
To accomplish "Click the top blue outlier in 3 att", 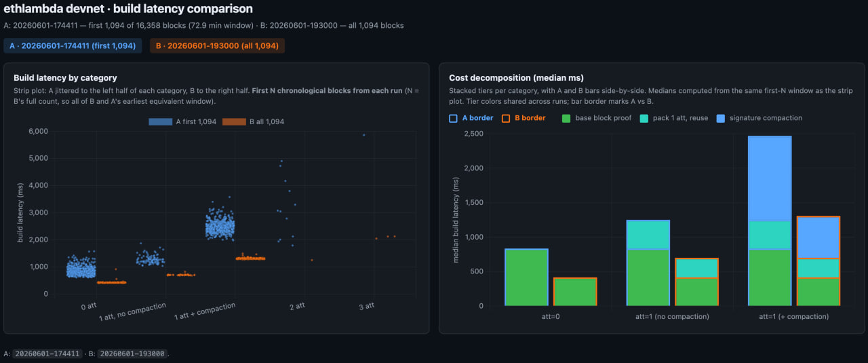I will pyautogui.click(x=363, y=135).
